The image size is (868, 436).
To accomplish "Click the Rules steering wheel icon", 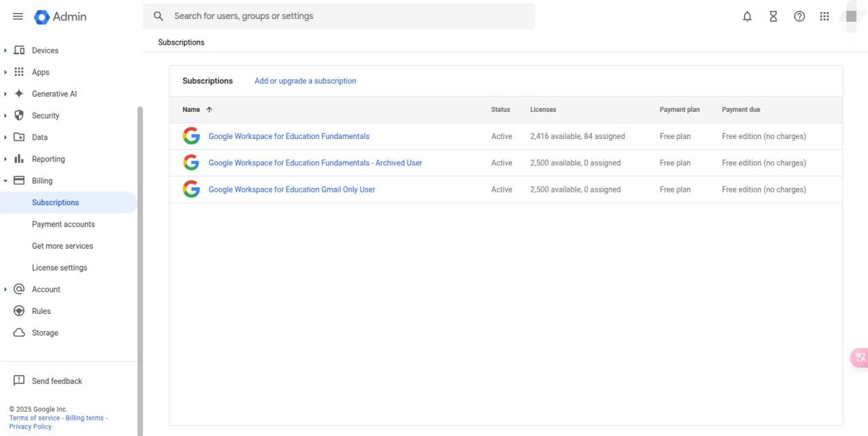I will (x=19, y=311).
